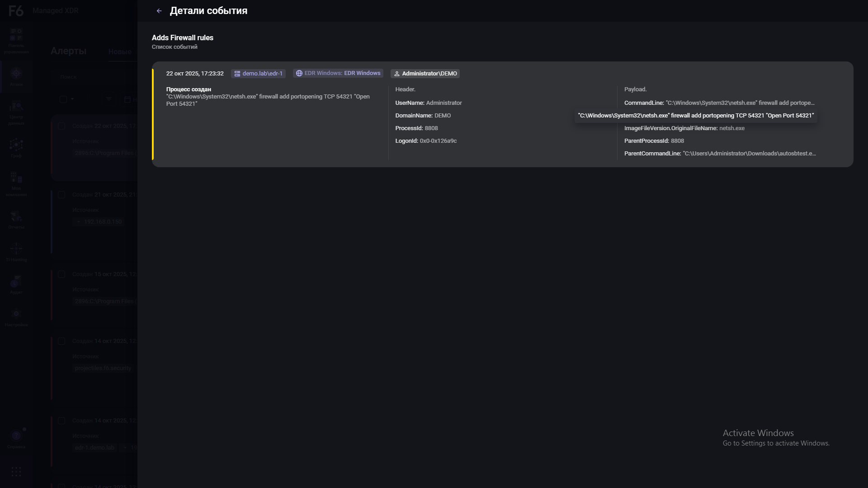Expand the arrow beside 192.168.0.150 source
The height and width of the screenshot is (488, 868).
pyautogui.click(x=79, y=222)
